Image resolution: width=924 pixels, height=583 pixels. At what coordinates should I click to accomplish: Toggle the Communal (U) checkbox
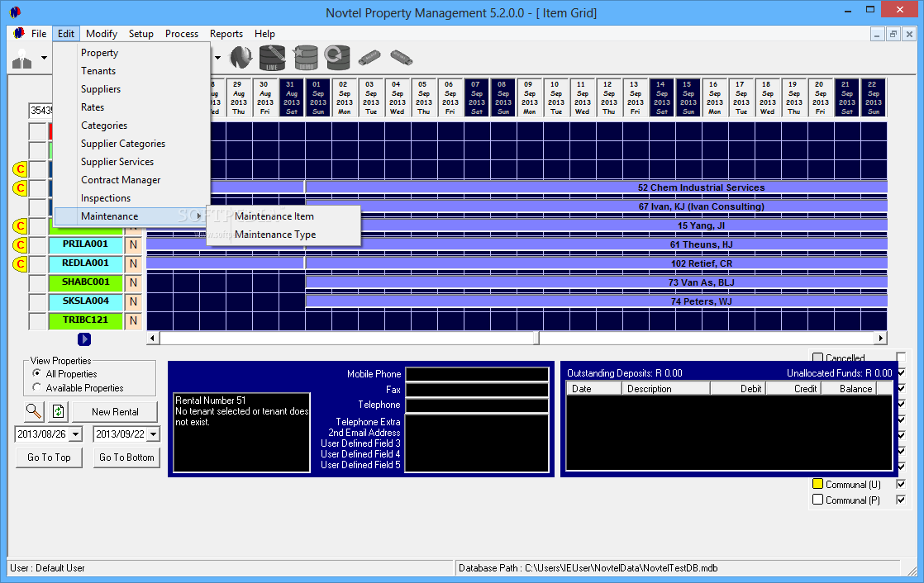(x=900, y=484)
